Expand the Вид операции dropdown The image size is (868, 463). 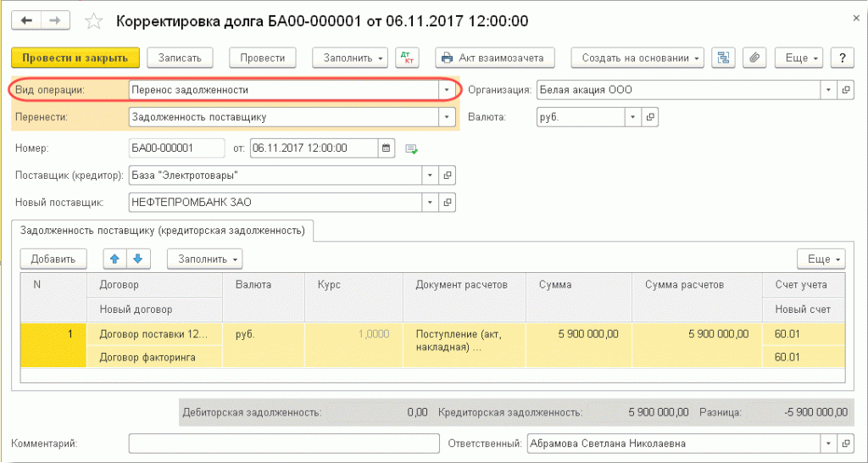[447, 90]
